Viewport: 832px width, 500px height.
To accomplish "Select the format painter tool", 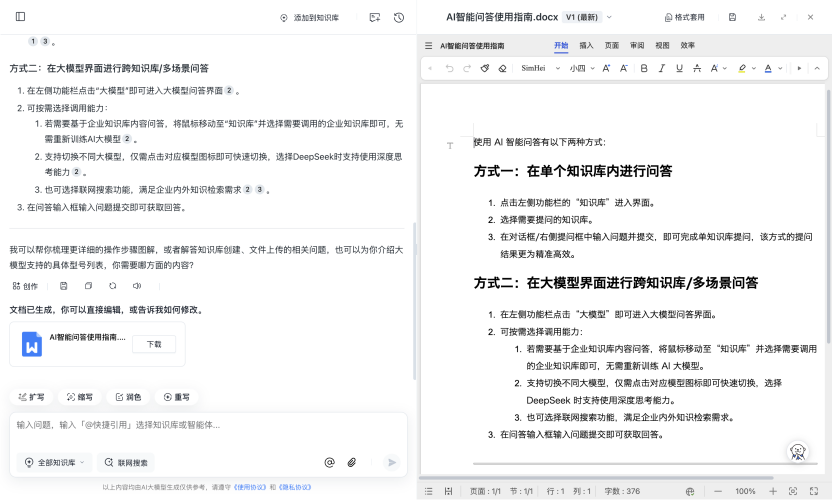I will point(484,68).
